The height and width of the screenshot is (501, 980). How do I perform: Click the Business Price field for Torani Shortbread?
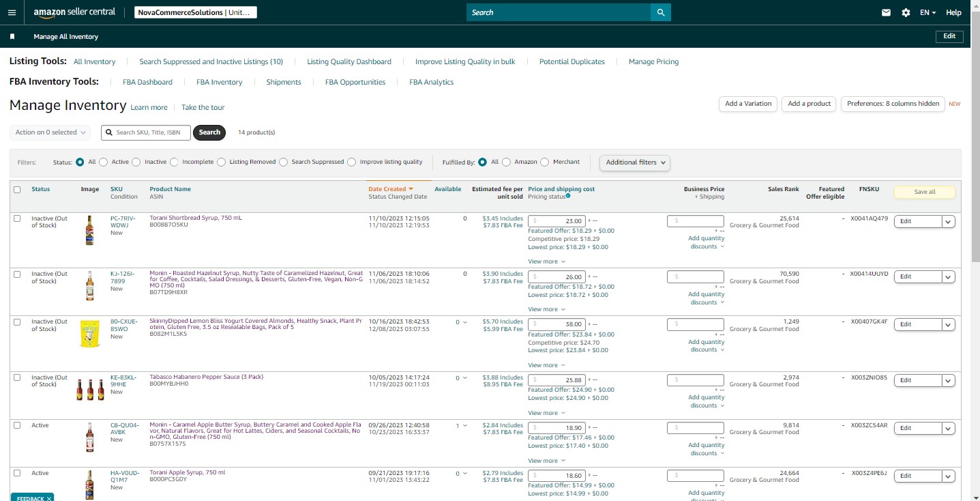[x=696, y=220]
